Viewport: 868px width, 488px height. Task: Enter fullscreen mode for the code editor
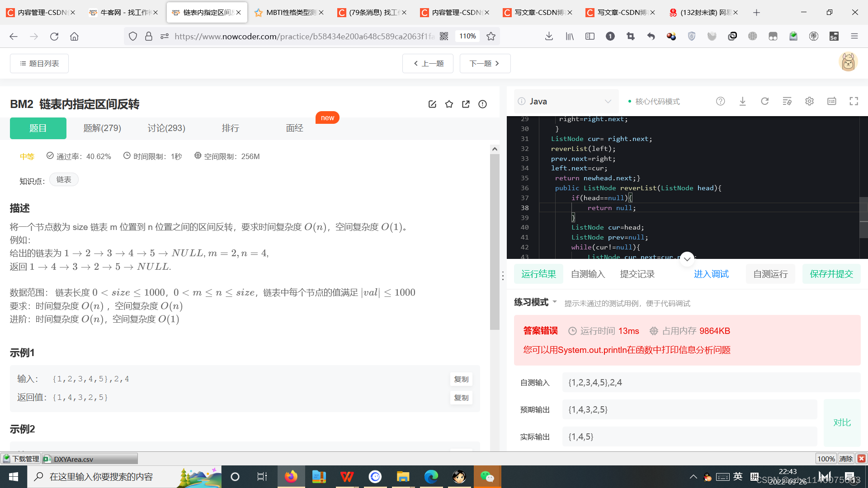(853, 101)
